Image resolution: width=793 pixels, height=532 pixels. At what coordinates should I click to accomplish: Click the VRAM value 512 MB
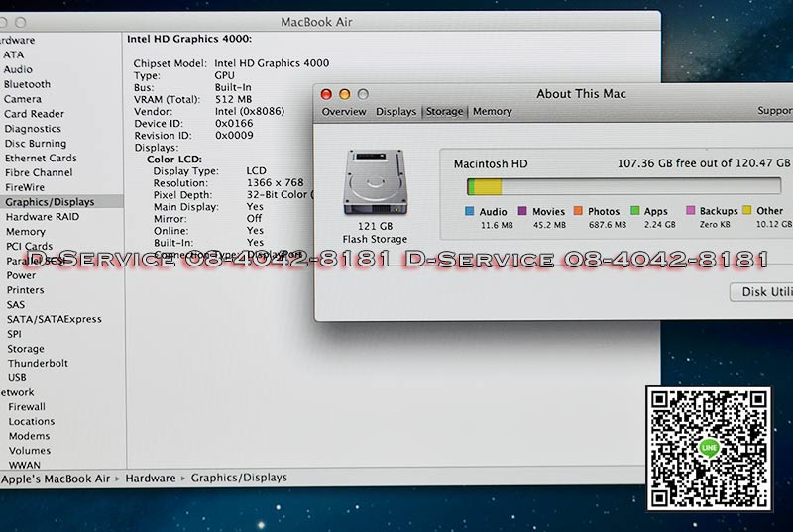coord(233,99)
